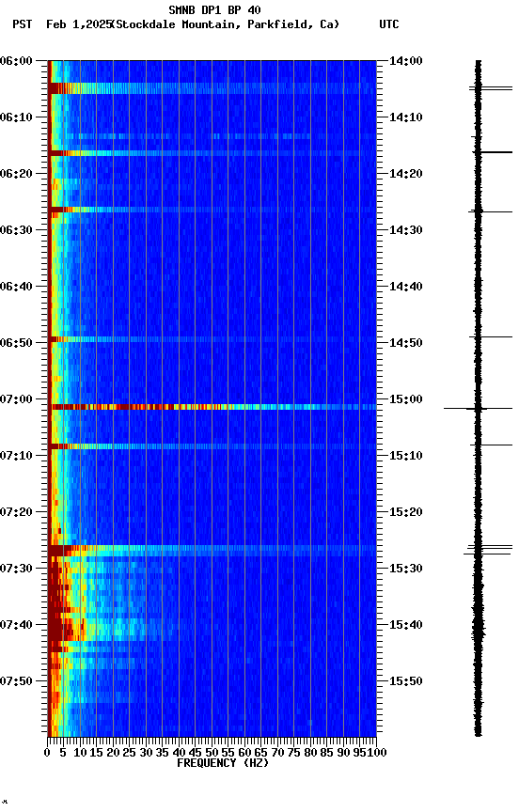Click the Stockdale Mountain, Parkfield, Ca label

click(x=226, y=24)
